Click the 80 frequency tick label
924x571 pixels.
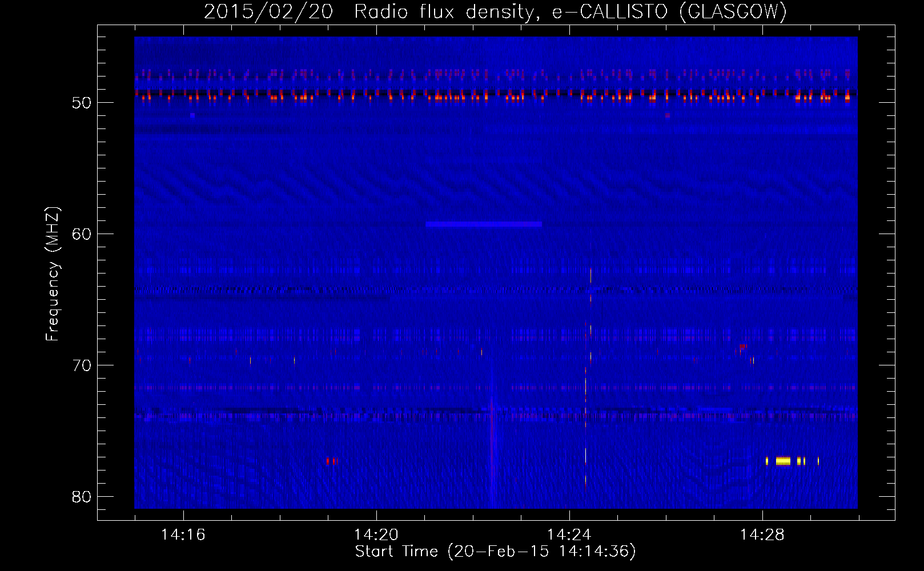[x=82, y=497]
